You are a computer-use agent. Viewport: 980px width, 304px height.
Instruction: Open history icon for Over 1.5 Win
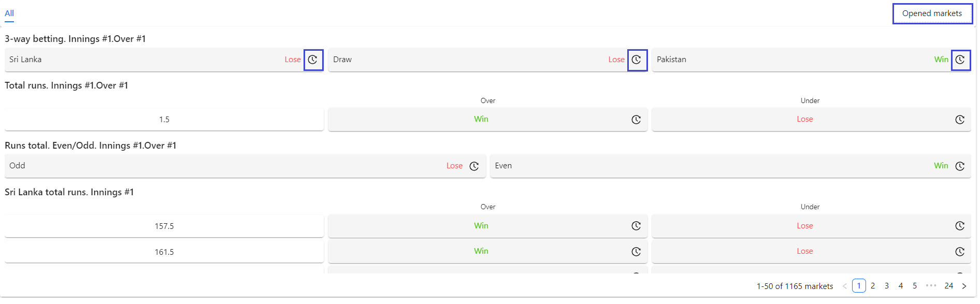pos(637,120)
